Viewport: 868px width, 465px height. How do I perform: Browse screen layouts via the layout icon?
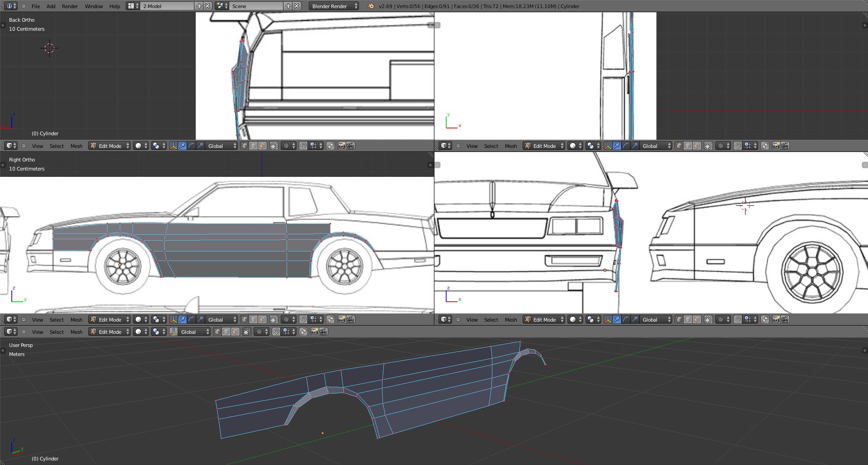click(x=132, y=6)
